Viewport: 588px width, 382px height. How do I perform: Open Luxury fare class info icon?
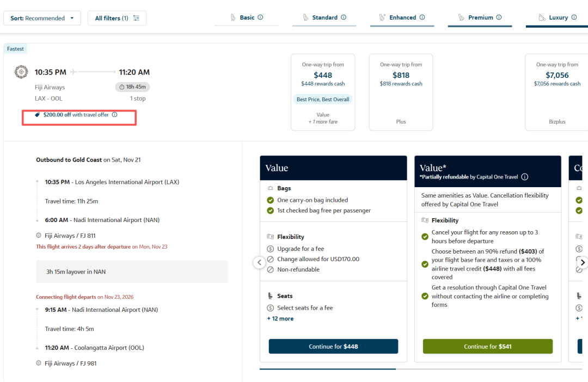pyautogui.click(x=574, y=17)
